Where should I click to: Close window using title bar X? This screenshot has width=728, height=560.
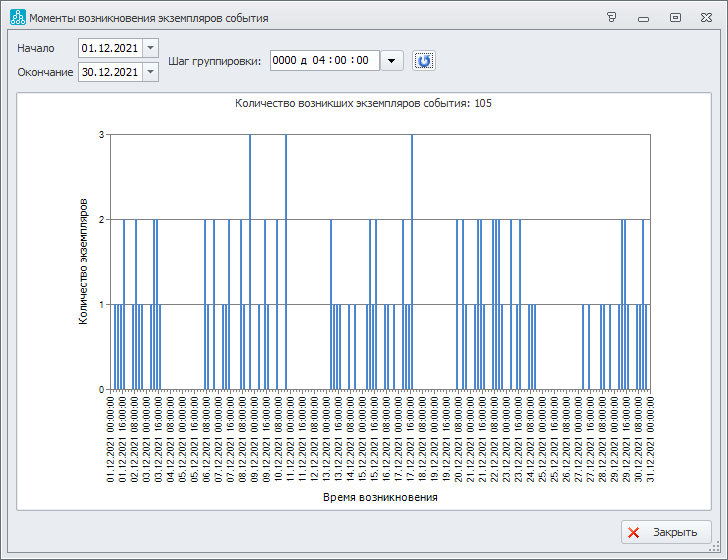click(707, 18)
